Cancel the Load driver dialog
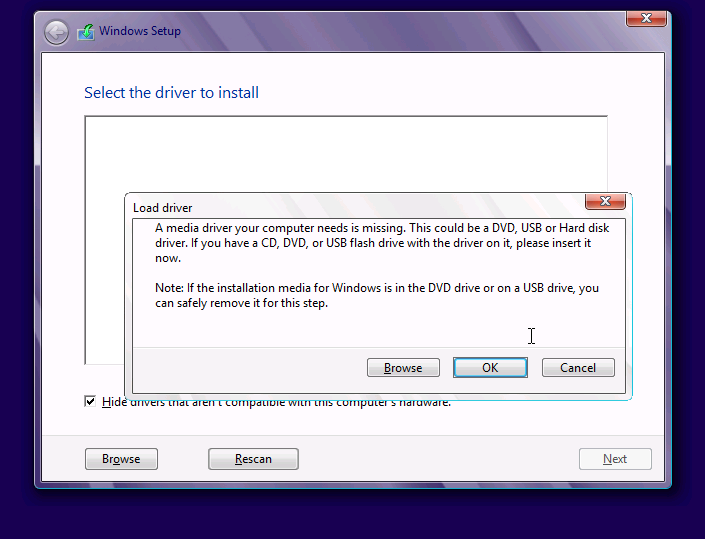 pos(578,368)
